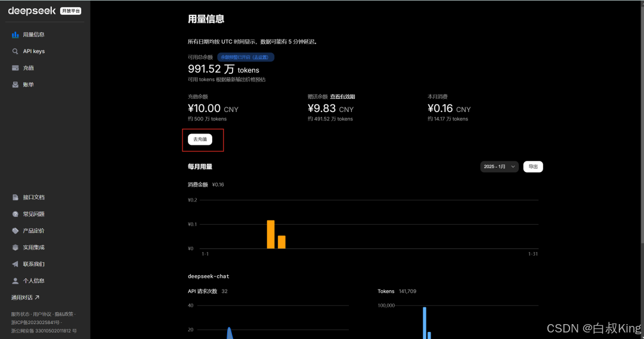Screen dimensions: 644x339
Task: Click the 消费金额 ¥0.16 label
Action: tap(206, 185)
